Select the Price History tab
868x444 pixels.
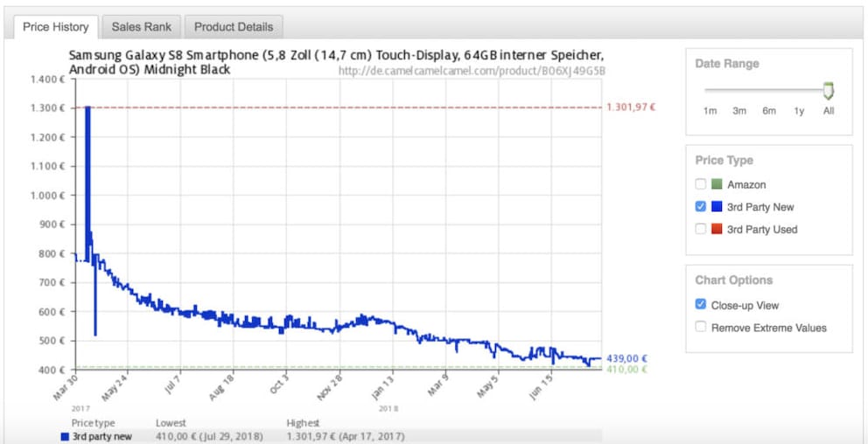[x=55, y=27]
